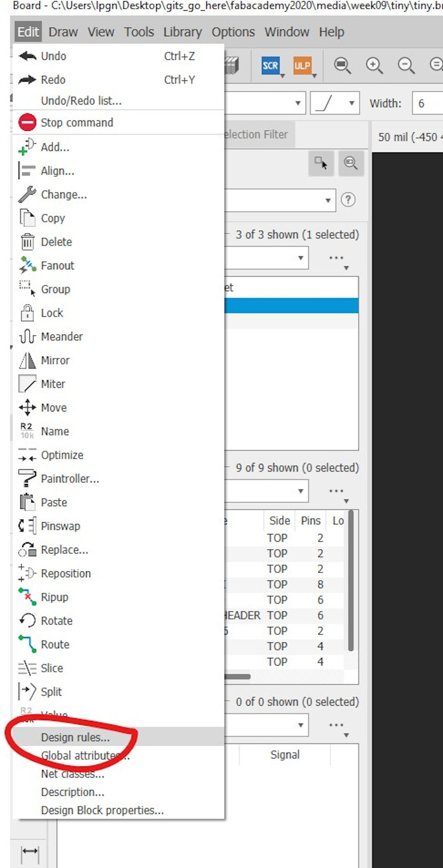
Task: Click the Side column header
Action: click(x=279, y=520)
